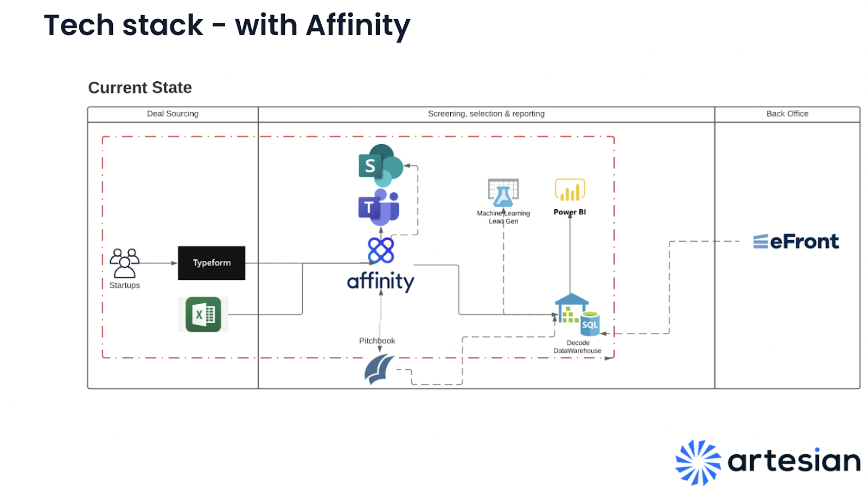Viewport: 868px width, 495px height.
Task: Click the Startups label
Action: coord(125,285)
